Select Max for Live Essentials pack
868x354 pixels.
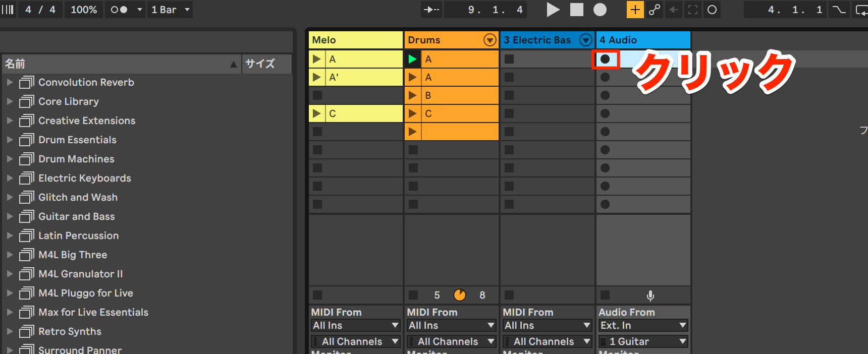[x=93, y=312]
